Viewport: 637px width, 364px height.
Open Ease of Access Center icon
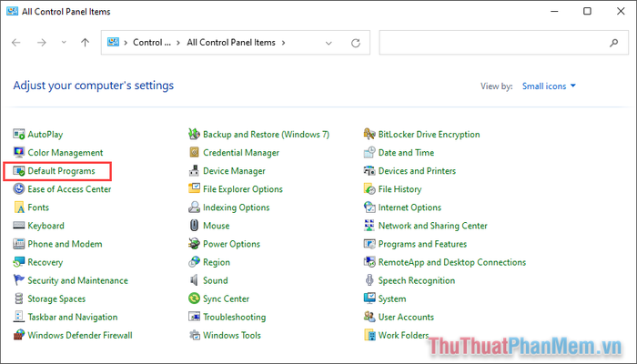coord(19,189)
